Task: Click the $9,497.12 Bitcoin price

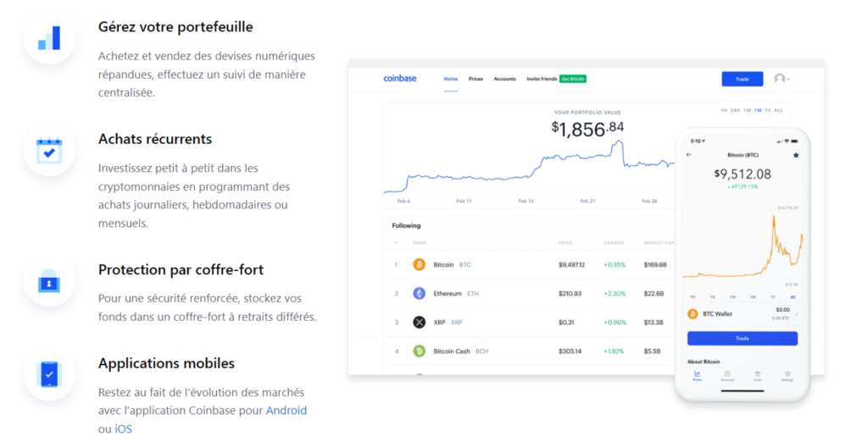Action: coord(571,265)
